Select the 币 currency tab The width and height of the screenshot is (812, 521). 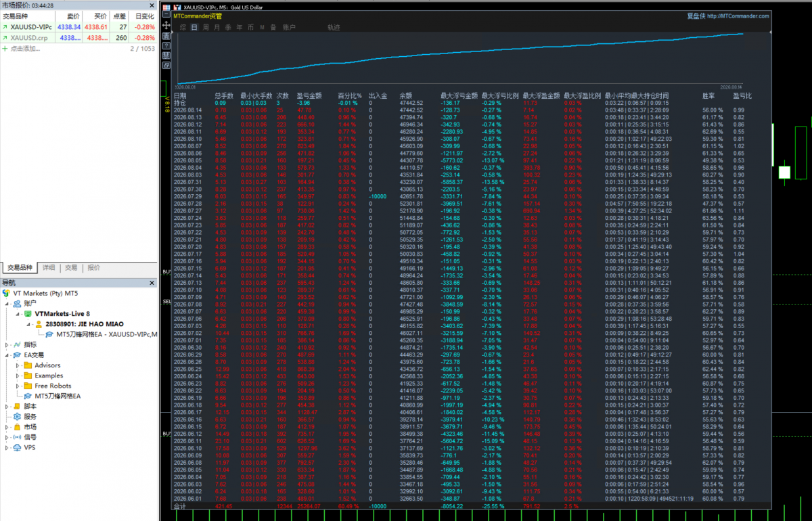tap(250, 27)
